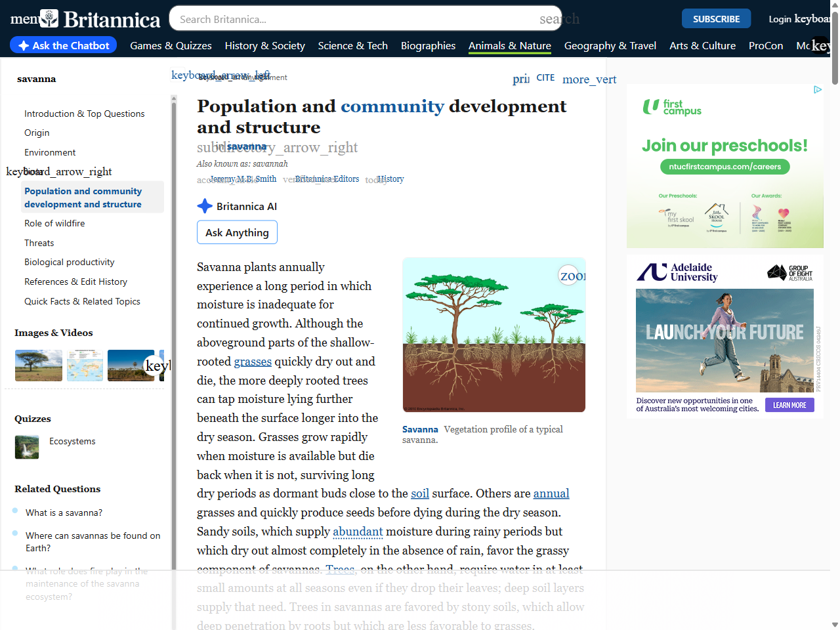Click the search icon in the search bar
The image size is (840, 630).
[560, 19]
